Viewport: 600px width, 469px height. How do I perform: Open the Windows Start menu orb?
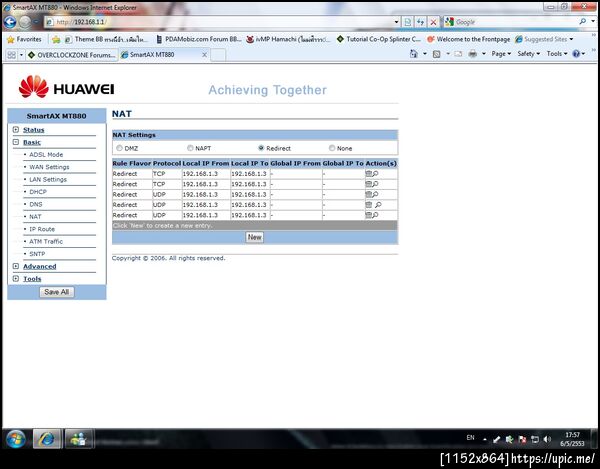tap(16, 439)
